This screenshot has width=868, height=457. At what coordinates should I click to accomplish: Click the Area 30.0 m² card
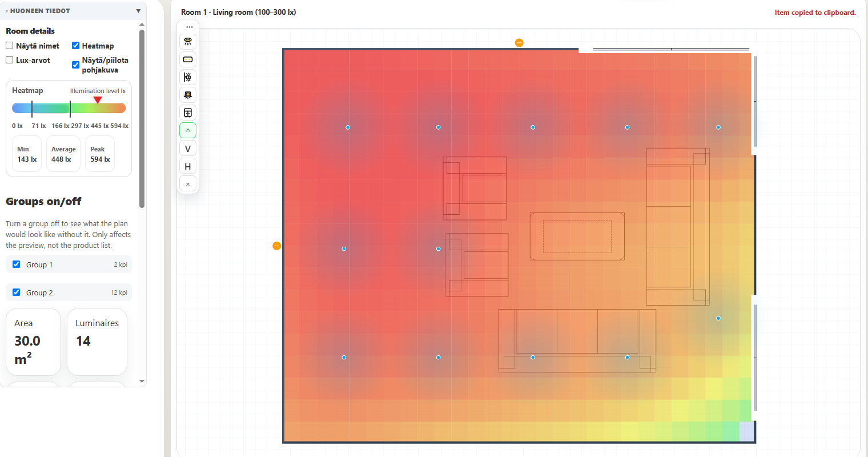pyautogui.click(x=33, y=342)
